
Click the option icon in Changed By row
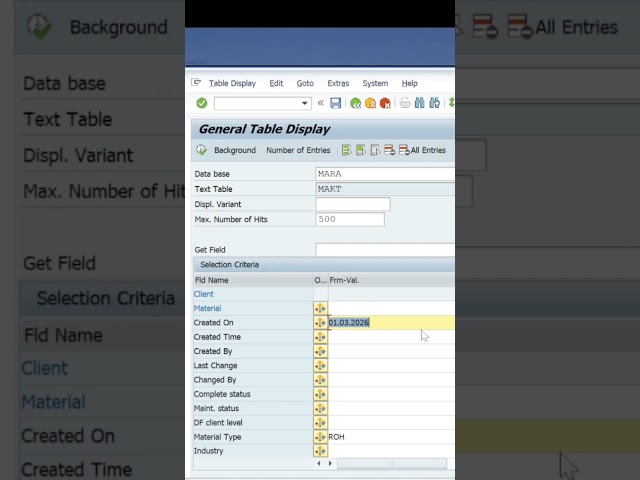(x=320, y=380)
